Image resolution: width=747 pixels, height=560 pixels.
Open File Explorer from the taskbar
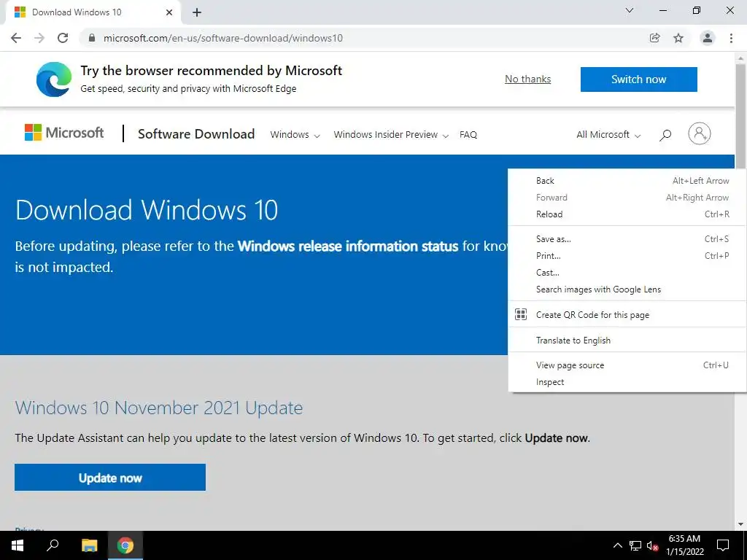[89, 545]
